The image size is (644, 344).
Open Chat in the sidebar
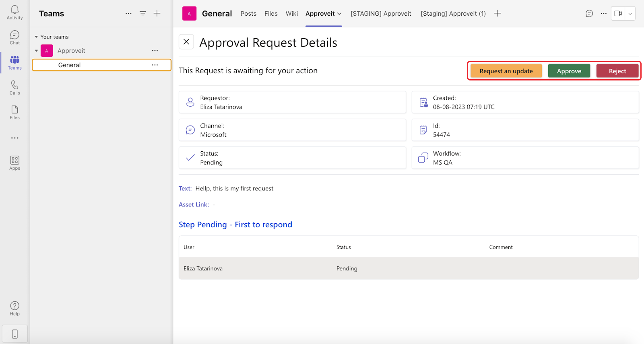(x=14, y=37)
